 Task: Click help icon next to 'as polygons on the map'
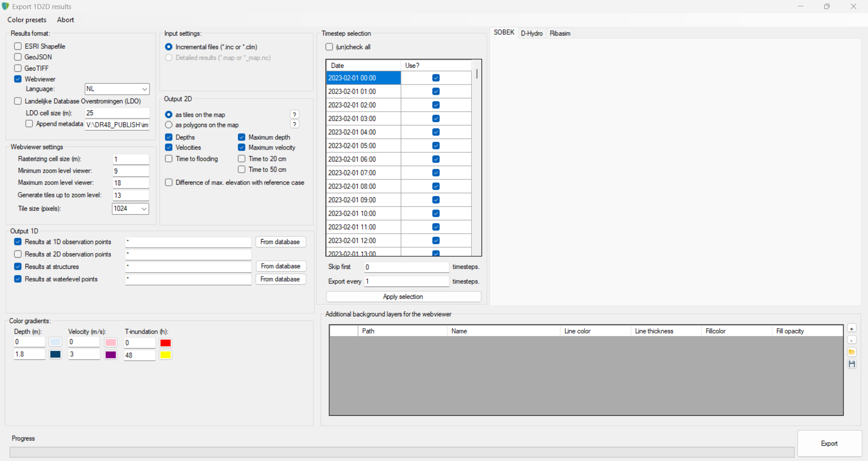tap(294, 124)
